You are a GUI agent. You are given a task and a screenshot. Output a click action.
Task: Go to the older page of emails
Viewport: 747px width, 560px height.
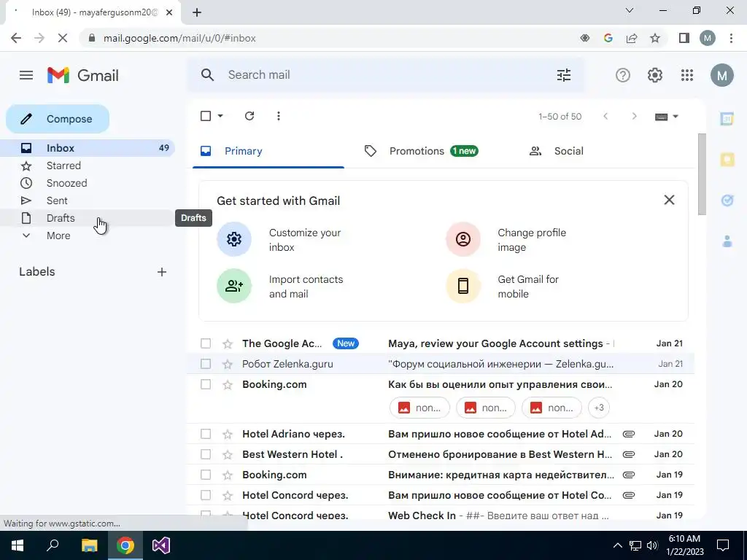634,116
